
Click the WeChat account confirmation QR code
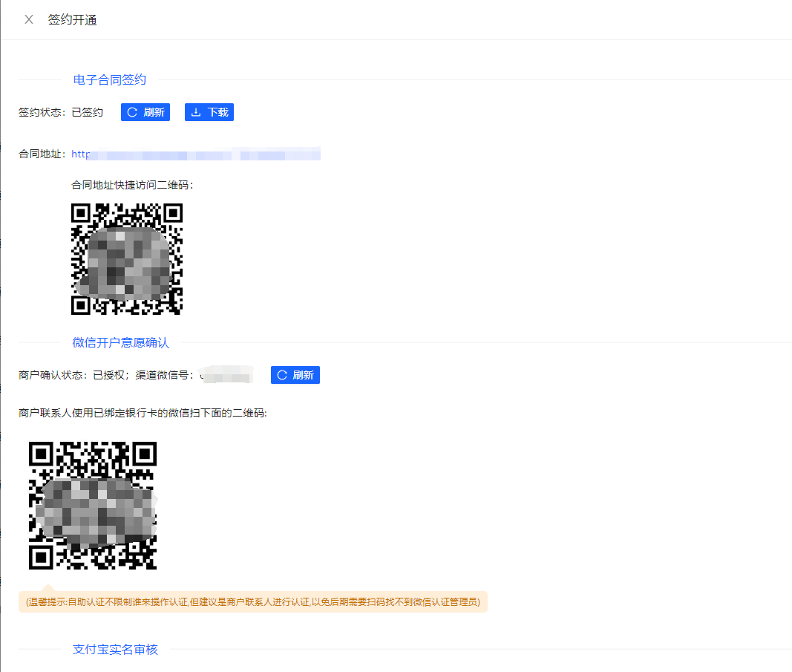93,506
